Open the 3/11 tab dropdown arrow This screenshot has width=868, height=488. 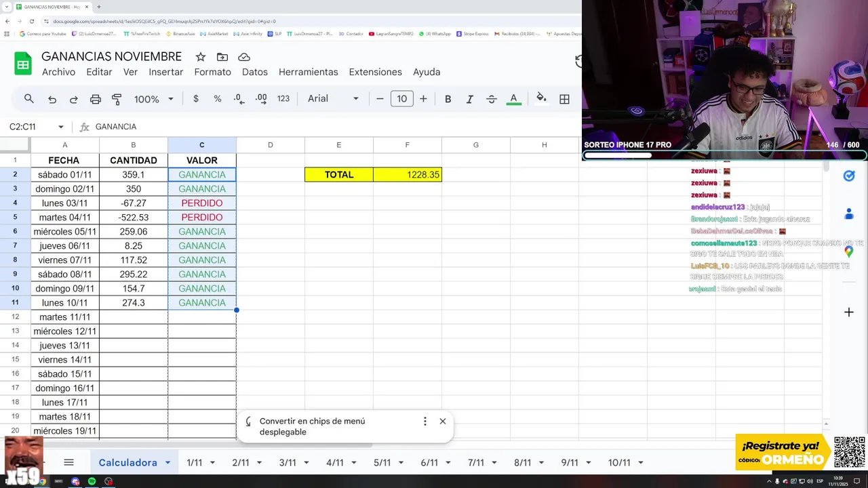pyautogui.click(x=307, y=463)
